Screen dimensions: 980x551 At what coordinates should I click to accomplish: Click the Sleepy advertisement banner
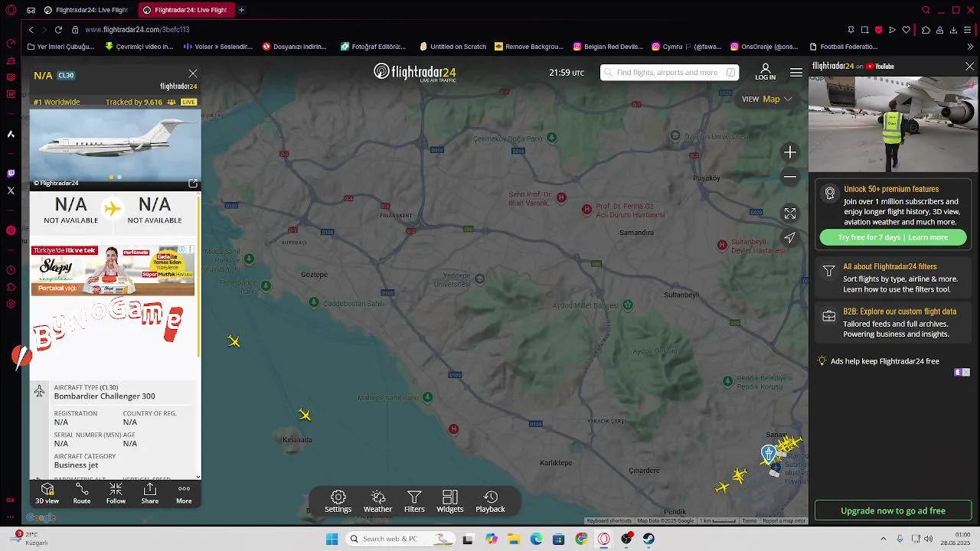pos(113,271)
